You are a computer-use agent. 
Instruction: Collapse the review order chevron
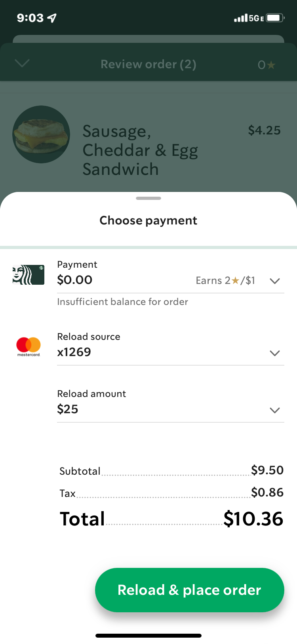(x=22, y=63)
